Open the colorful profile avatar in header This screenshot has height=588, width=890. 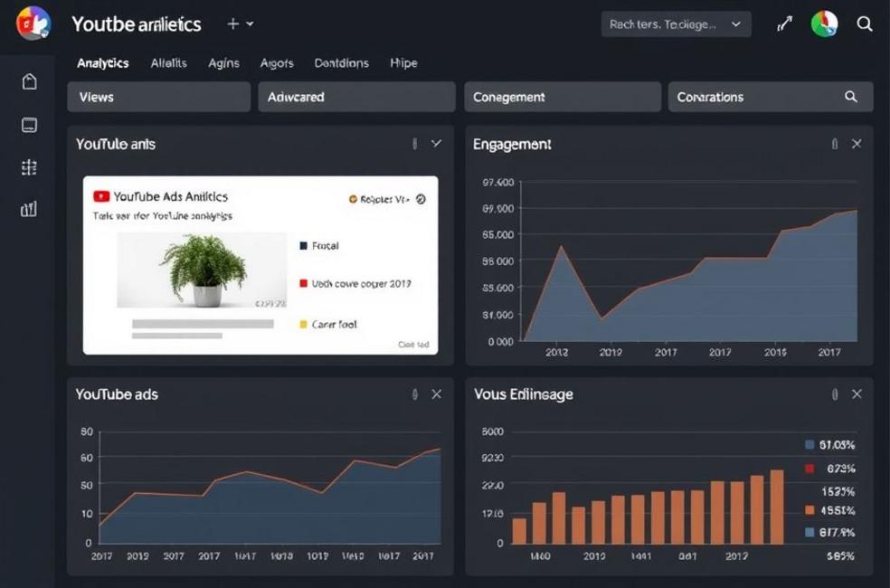824,24
